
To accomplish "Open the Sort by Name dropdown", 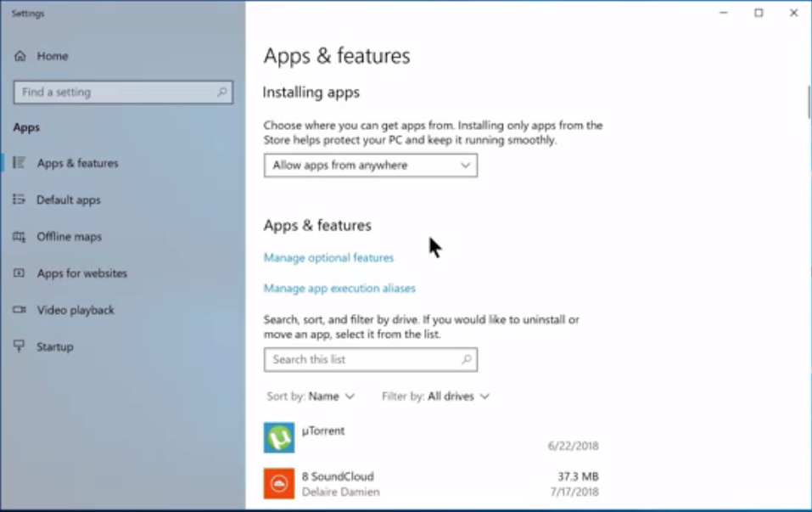I will tap(311, 397).
